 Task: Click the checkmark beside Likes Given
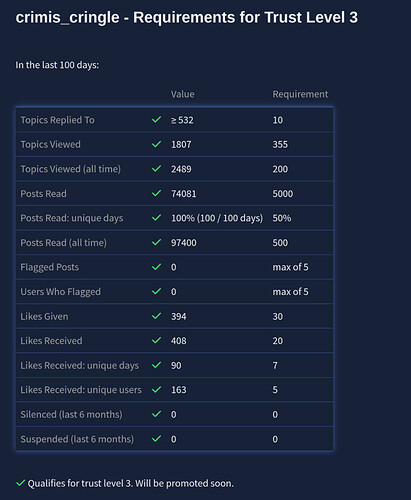pyautogui.click(x=156, y=316)
